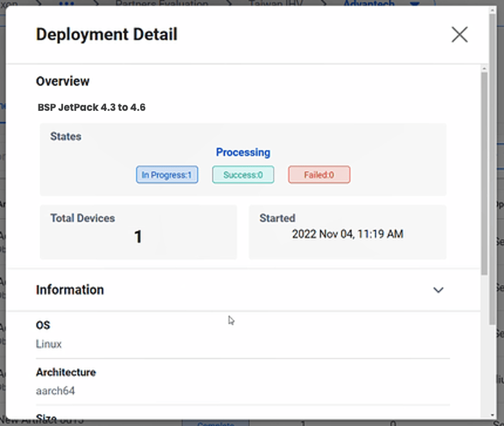
Task: Click the Linux OS value
Action: [x=49, y=344]
